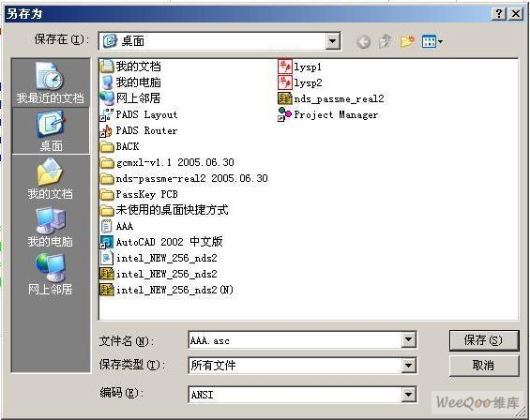Click the 取消 button
The height and width of the screenshot is (420, 530).
484,366
